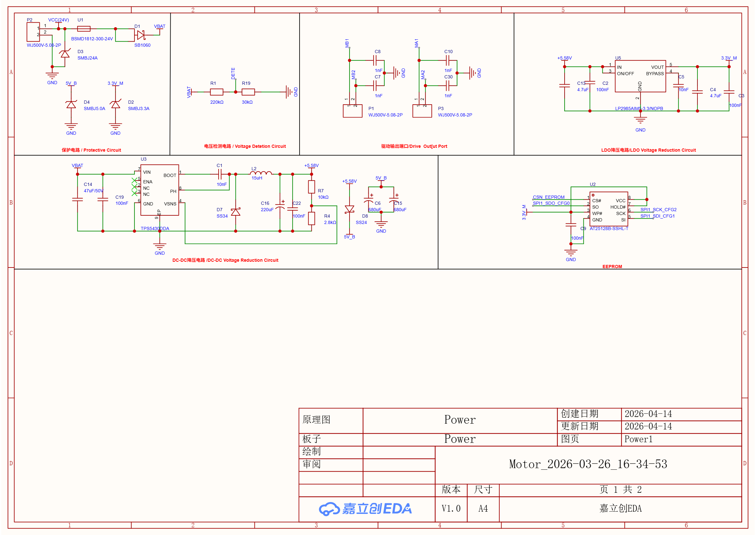Select the D7 SS34 diode symbol
The width and height of the screenshot is (756, 535).
click(236, 212)
